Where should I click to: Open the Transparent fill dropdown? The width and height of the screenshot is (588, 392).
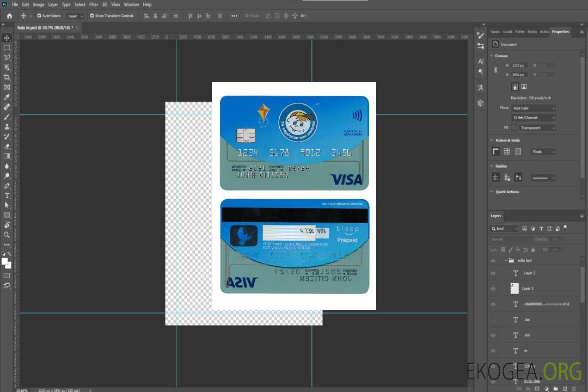[537, 128]
